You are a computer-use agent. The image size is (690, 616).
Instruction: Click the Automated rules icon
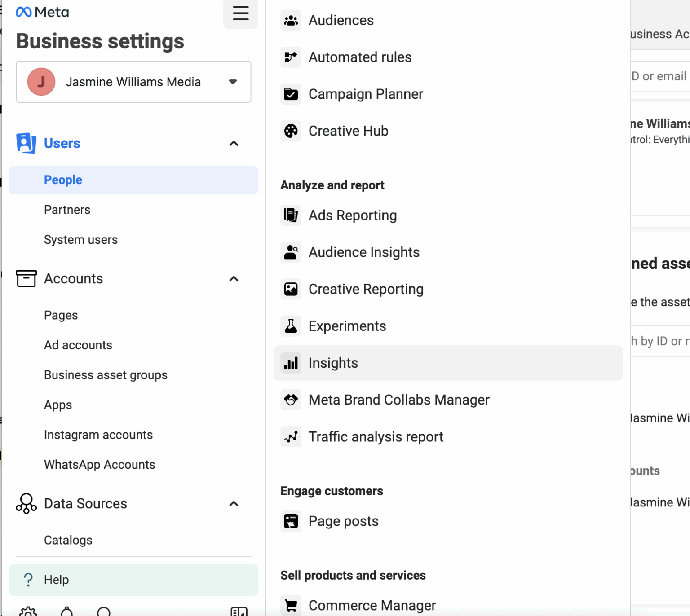[291, 57]
